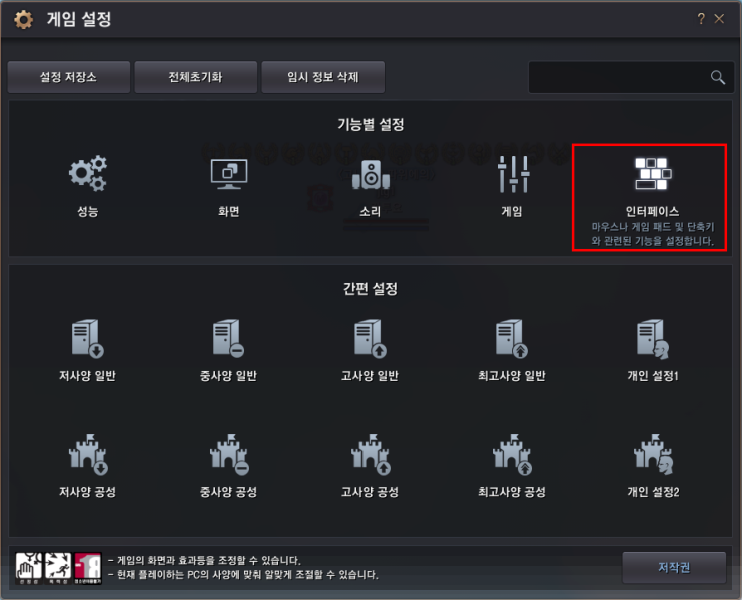Open the 성능 performance settings icon
Image resolution: width=742 pixels, height=600 pixels.
pos(88,173)
